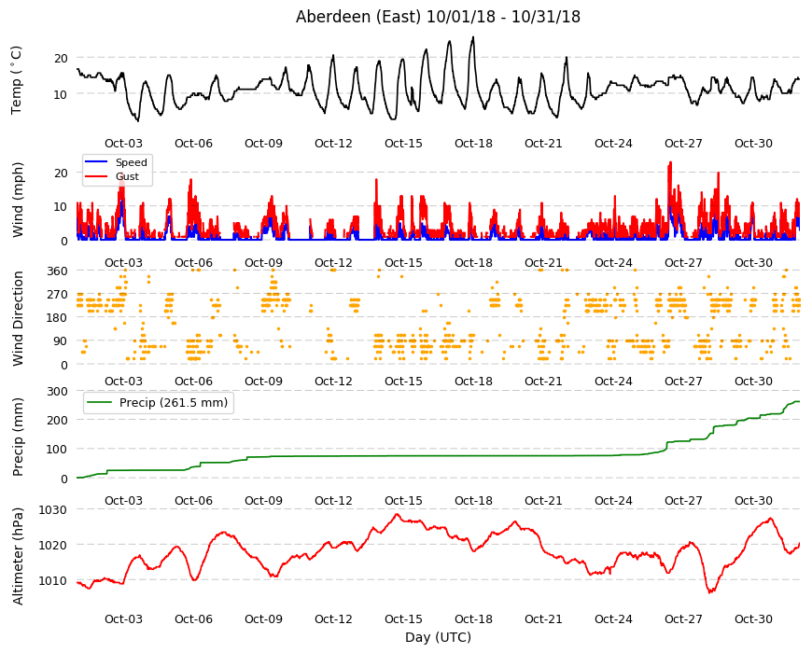The width and height of the screenshot is (812, 653).
Task: Select the Precip (261.5 mm) legend label
Action: click(x=174, y=403)
